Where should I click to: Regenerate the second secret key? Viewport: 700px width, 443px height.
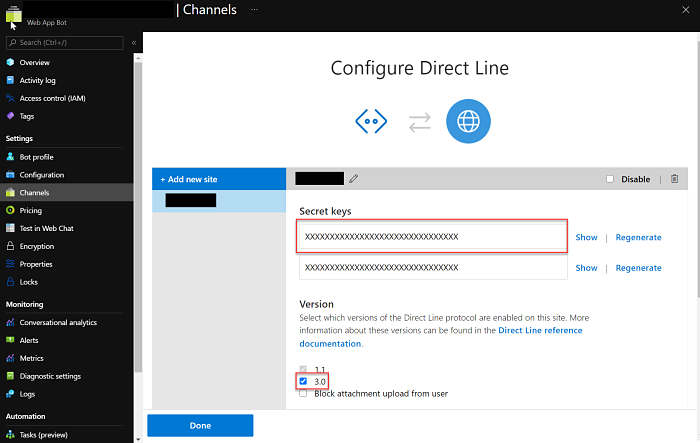coord(638,267)
